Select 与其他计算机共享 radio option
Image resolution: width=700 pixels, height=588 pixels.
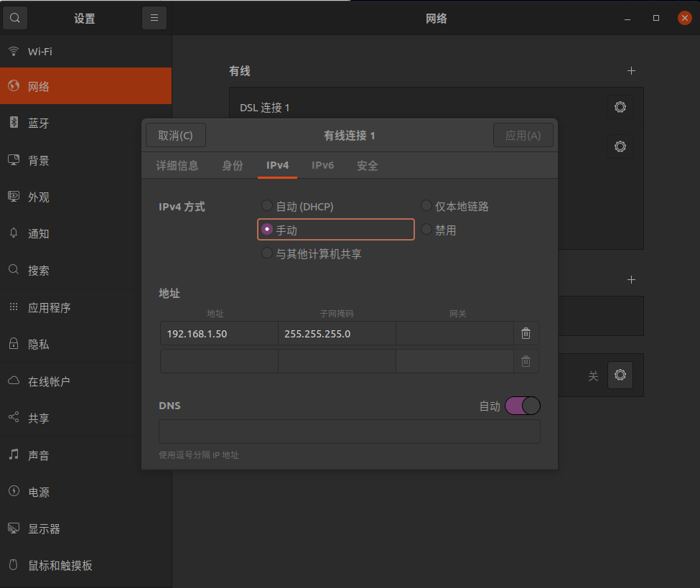point(311,253)
